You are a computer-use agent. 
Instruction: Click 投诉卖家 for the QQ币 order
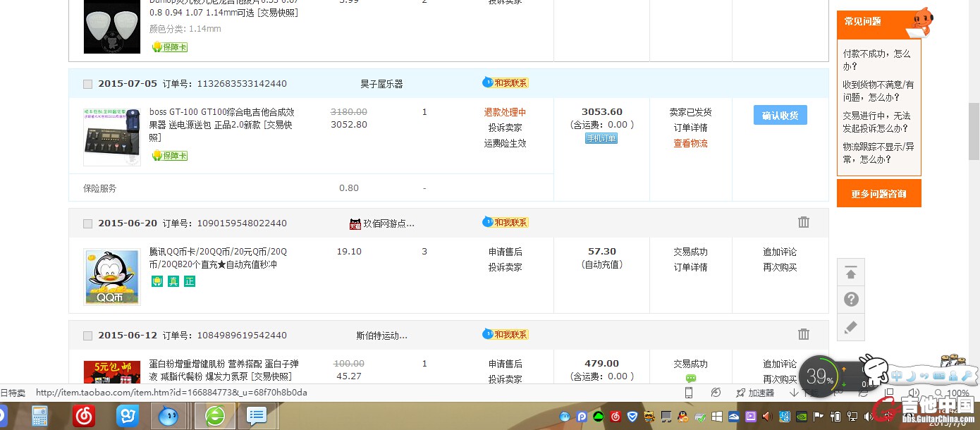[505, 267]
